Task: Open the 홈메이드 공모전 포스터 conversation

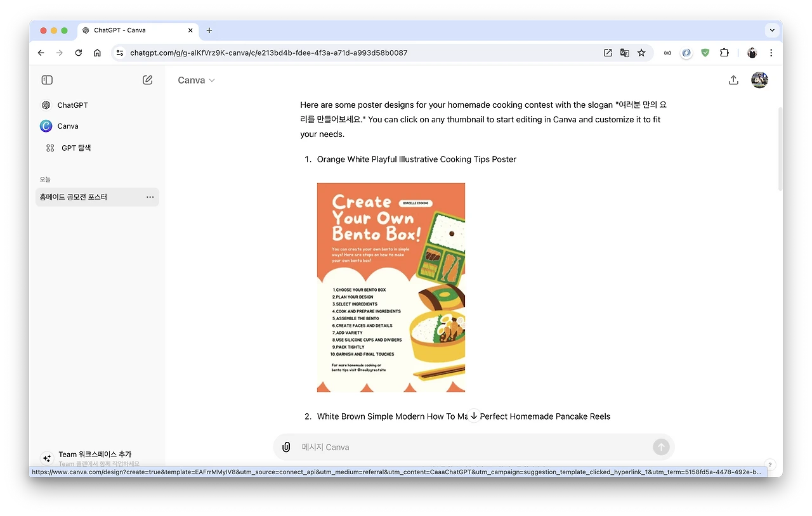Action: tap(97, 197)
